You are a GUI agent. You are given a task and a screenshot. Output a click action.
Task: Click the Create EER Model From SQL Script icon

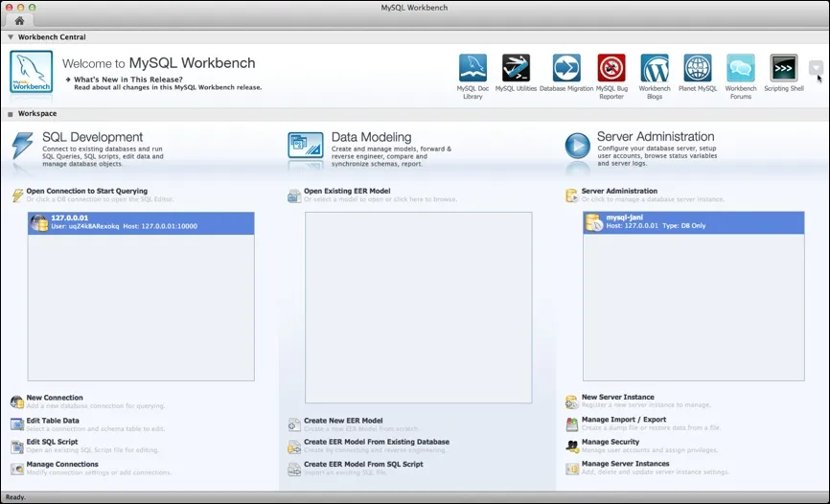click(x=294, y=470)
